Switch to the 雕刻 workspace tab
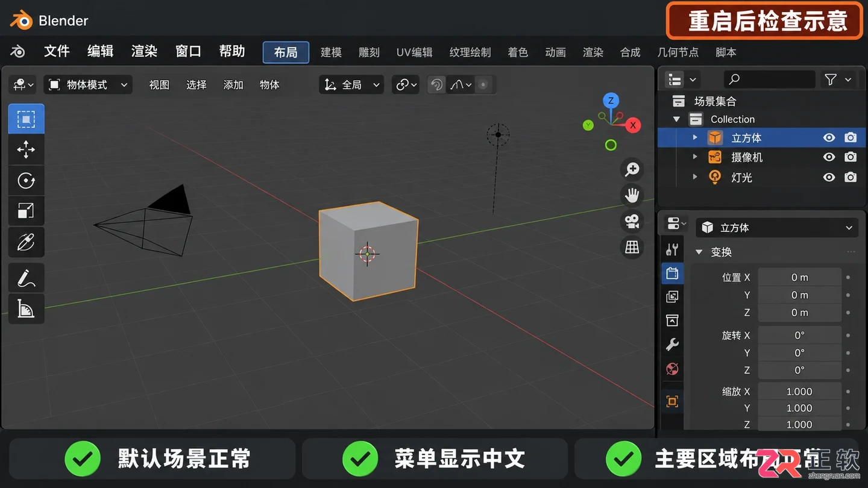Screen dimensions: 868x488 [369, 52]
